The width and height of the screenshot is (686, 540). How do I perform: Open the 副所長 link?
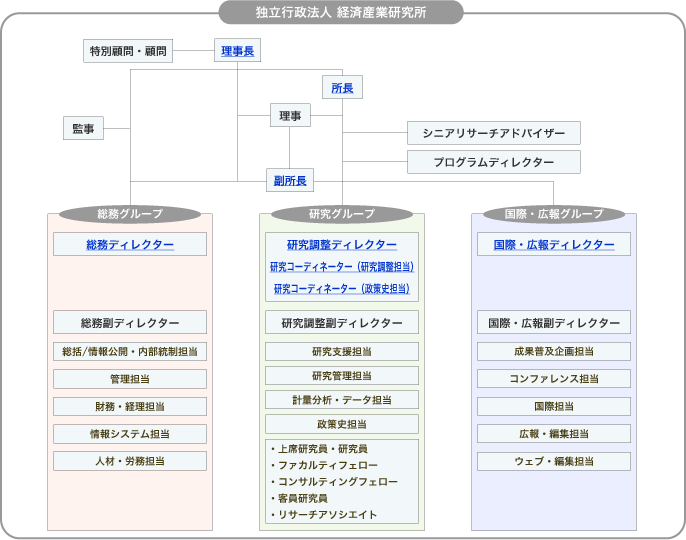pyautogui.click(x=290, y=180)
